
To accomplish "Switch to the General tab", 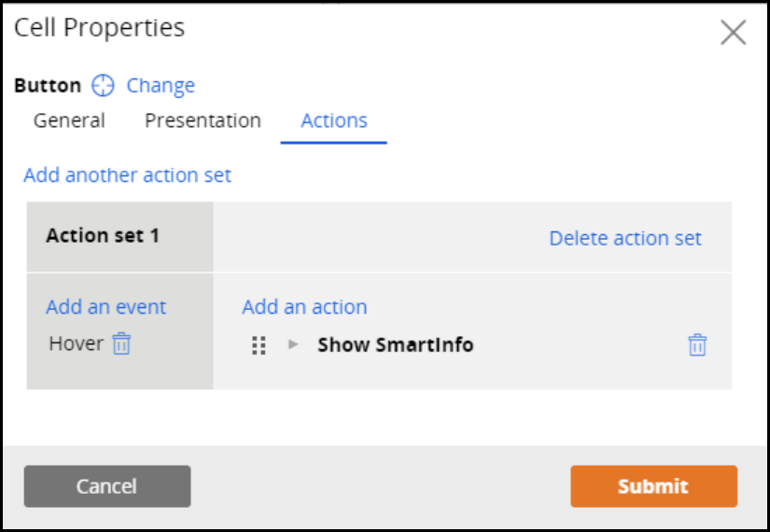I will pos(69,120).
